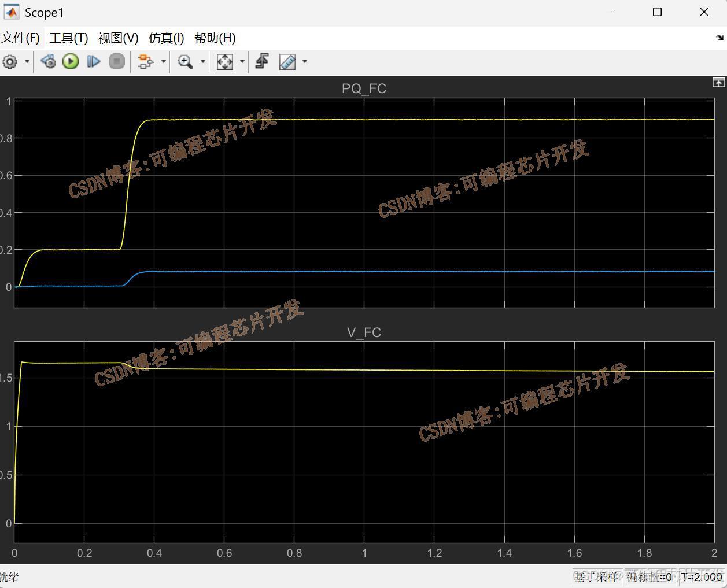The image size is (727, 588).
Task: Click the V_FC plot title
Action: click(x=364, y=332)
